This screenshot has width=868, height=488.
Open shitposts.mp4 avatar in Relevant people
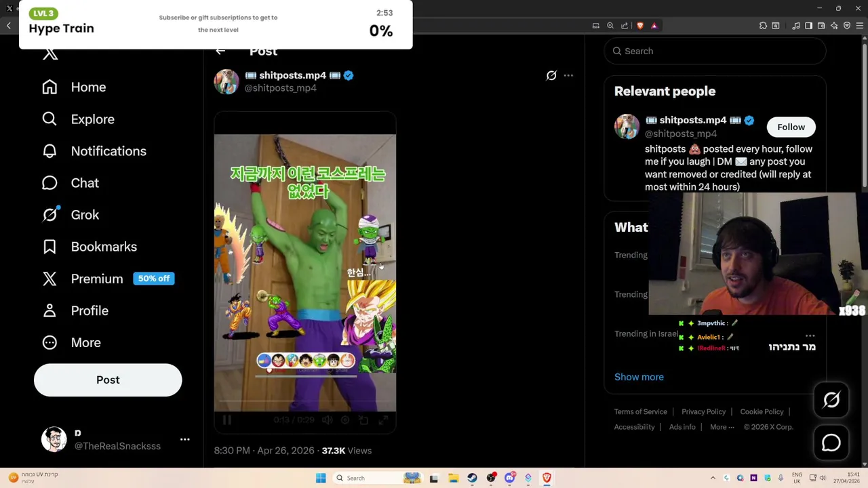click(627, 127)
